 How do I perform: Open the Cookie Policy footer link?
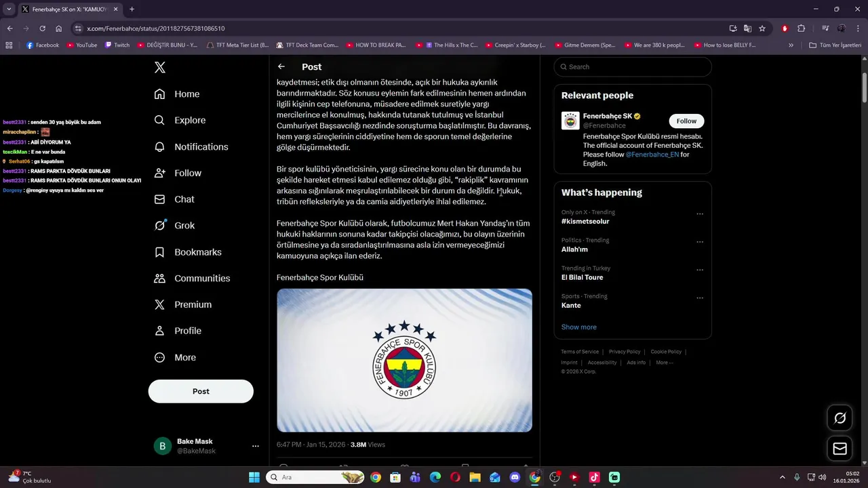coord(666,352)
